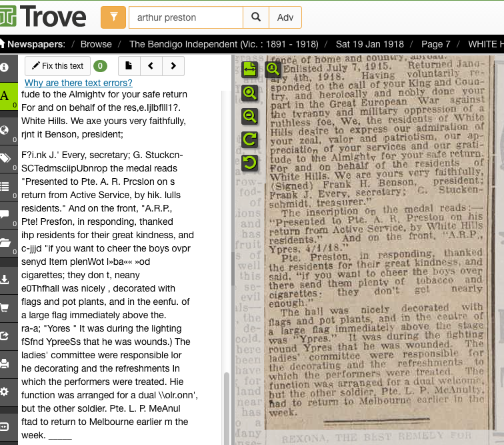Click the search magnifier button
The image size is (504, 445).
click(x=256, y=17)
